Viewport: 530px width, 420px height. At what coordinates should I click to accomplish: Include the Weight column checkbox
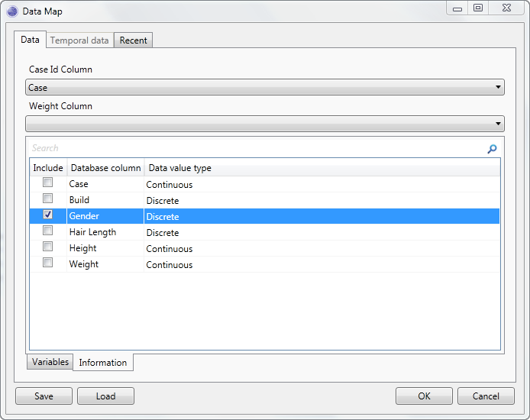(x=48, y=263)
